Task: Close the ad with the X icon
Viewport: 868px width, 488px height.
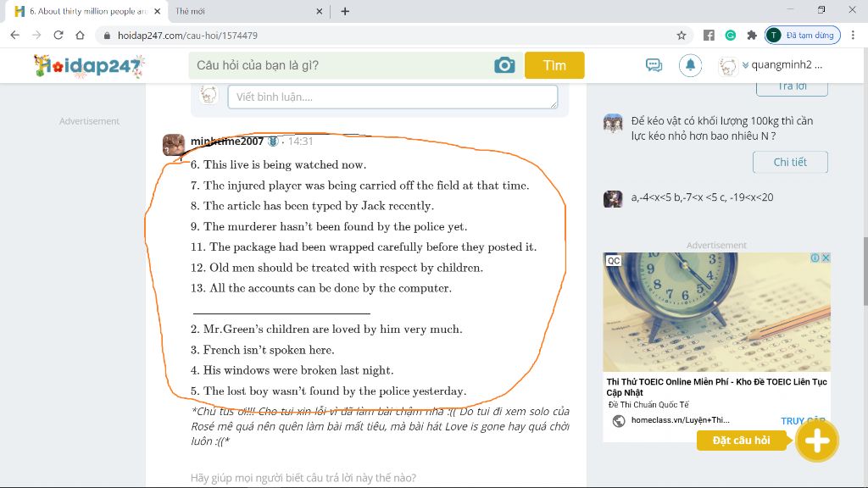Action: (x=826, y=258)
